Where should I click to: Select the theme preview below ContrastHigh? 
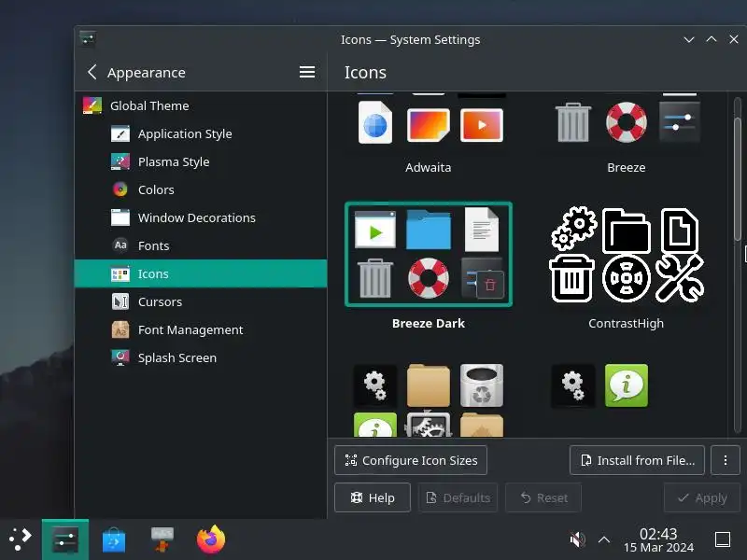pyautogui.click(x=626, y=399)
